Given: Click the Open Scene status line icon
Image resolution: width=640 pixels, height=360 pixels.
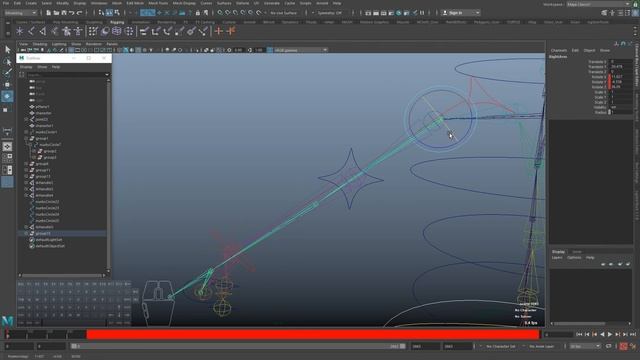Looking at the screenshot, I should 56,13.
